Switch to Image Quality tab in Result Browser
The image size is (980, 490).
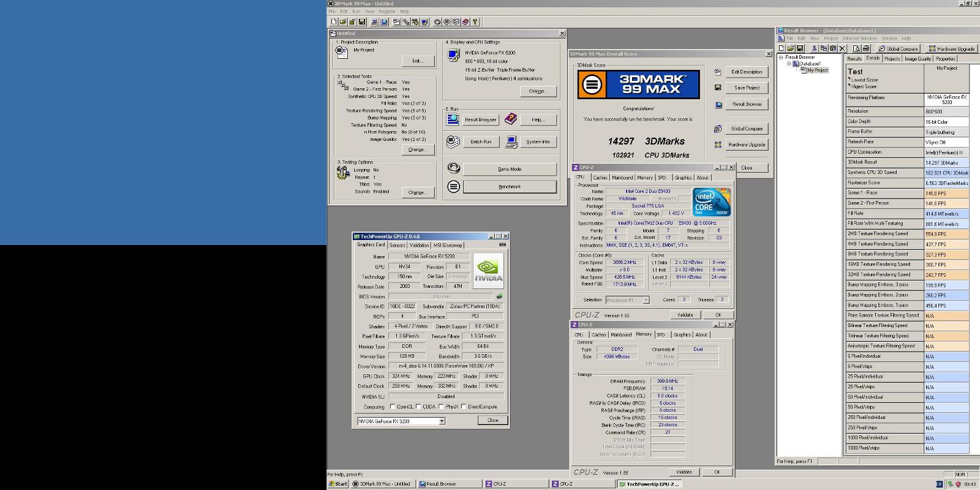pyautogui.click(x=918, y=59)
